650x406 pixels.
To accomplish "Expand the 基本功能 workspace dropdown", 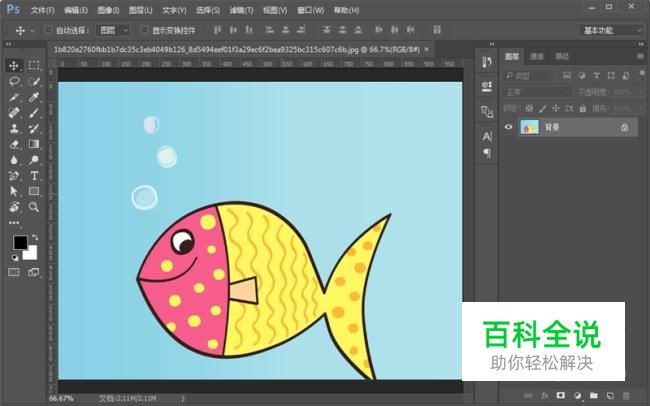I will [612, 30].
